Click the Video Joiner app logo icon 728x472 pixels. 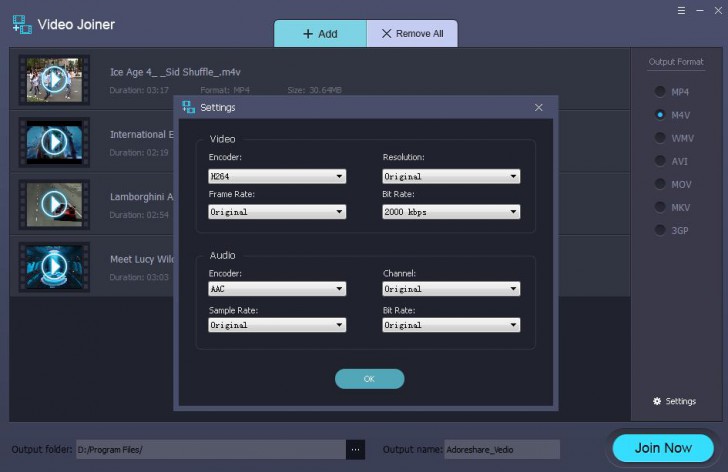[22, 25]
